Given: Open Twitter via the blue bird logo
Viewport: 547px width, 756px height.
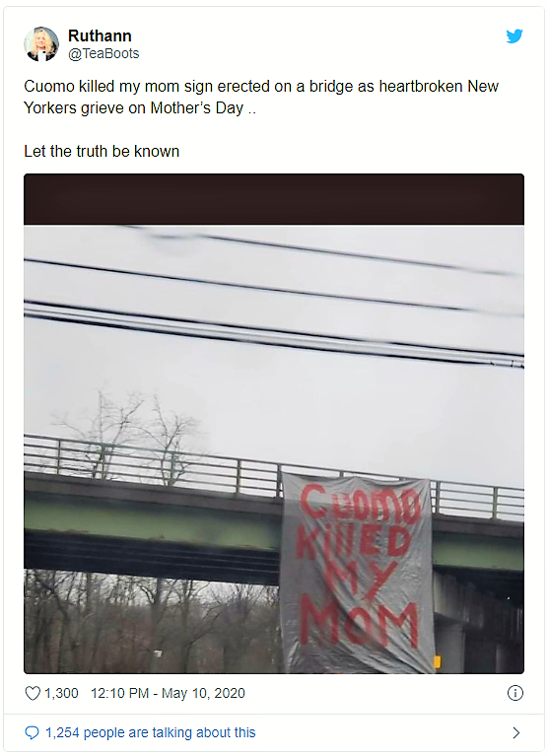Looking at the screenshot, I should point(514,36).
